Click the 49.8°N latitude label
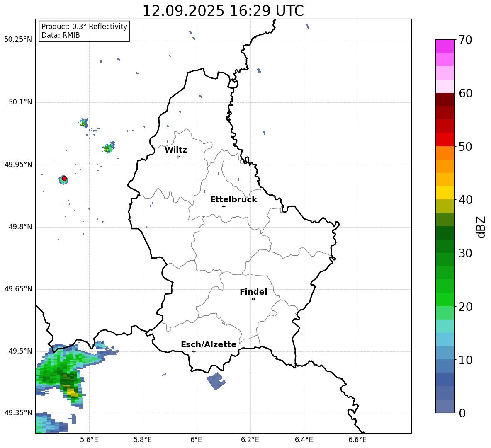The height and width of the screenshot is (448, 491). [20, 227]
